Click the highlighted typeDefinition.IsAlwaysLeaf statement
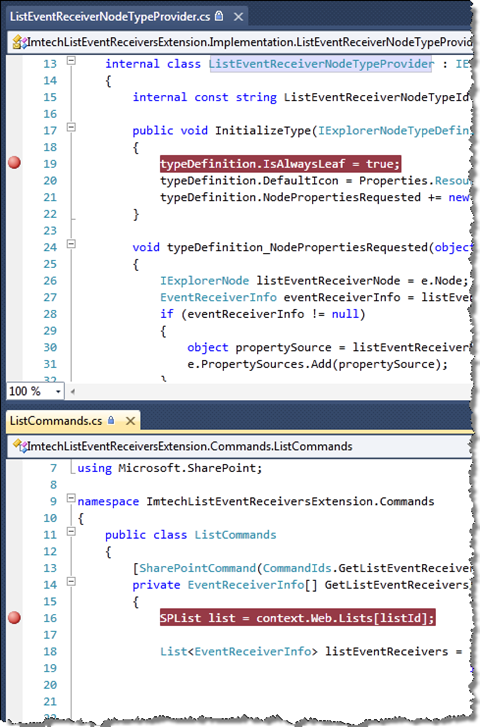The height and width of the screenshot is (727, 480). click(x=280, y=164)
